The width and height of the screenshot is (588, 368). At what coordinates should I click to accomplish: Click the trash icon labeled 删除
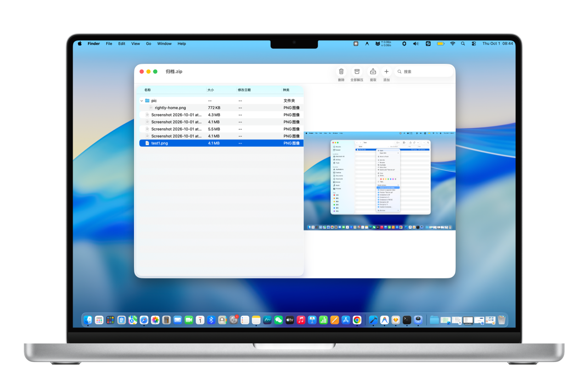(341, 72)
